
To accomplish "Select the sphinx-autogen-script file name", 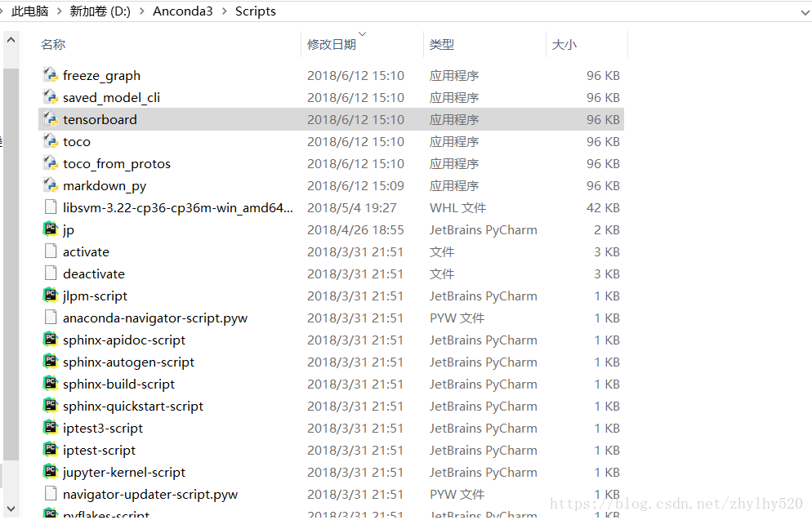I will [x=128, y=362].
